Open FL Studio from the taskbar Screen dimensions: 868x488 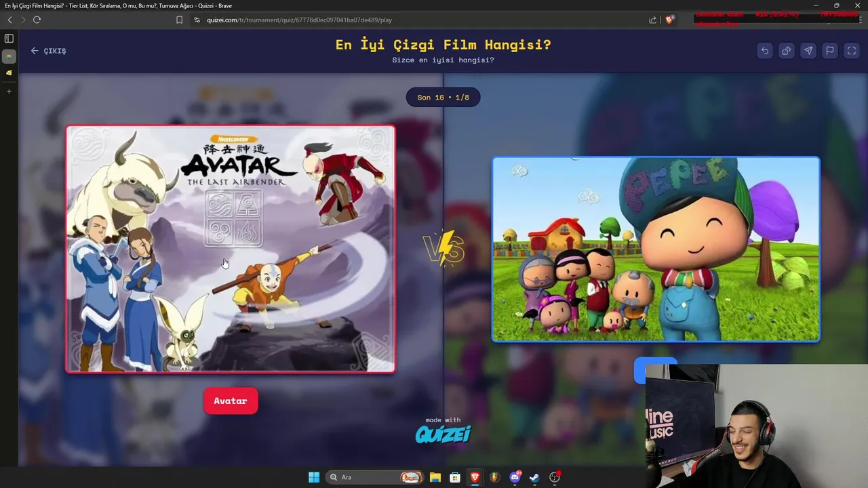pos(495,477)
